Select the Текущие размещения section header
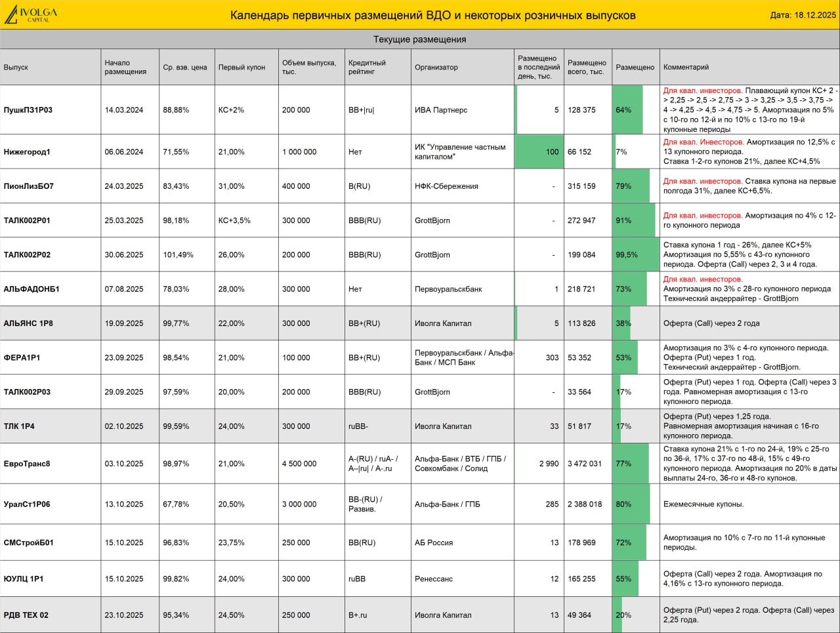Screen dimensions: 840x633 coord(420,39)
